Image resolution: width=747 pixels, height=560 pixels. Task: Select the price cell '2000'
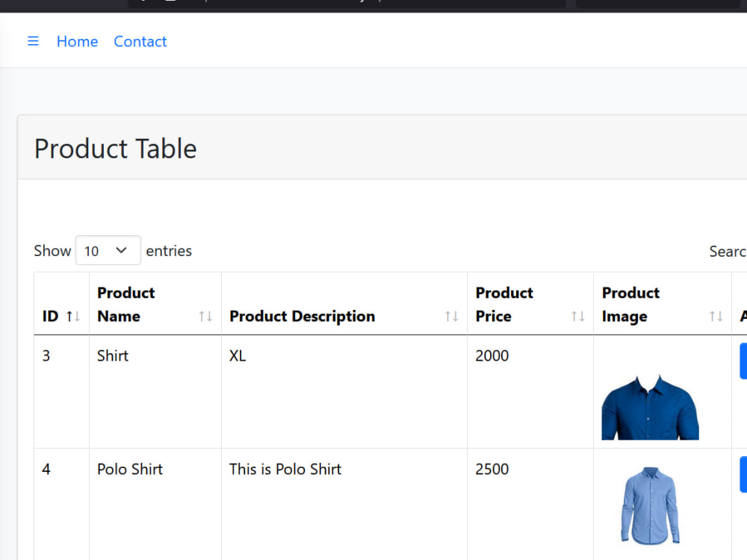coord(530,392)
